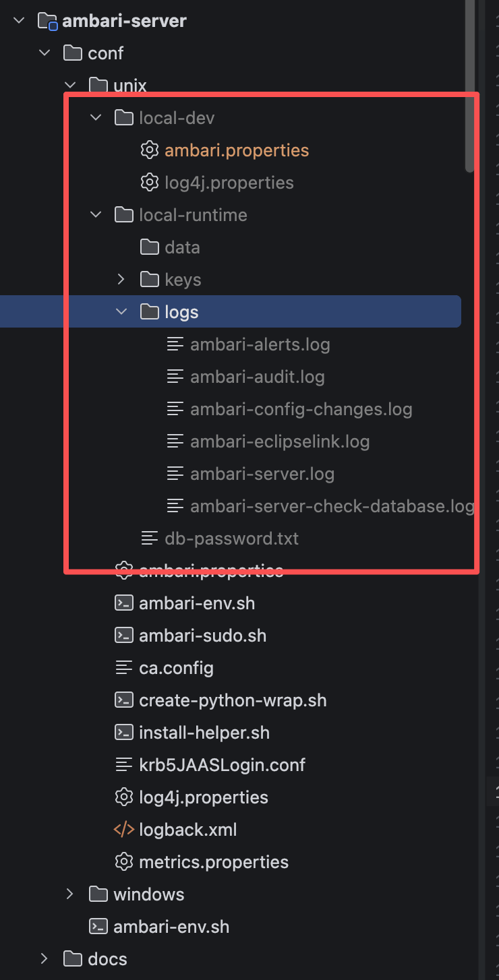The width and height of the screenshot is (499, 980).
Task: Expand the windows folder
Action: pos(70,894)
